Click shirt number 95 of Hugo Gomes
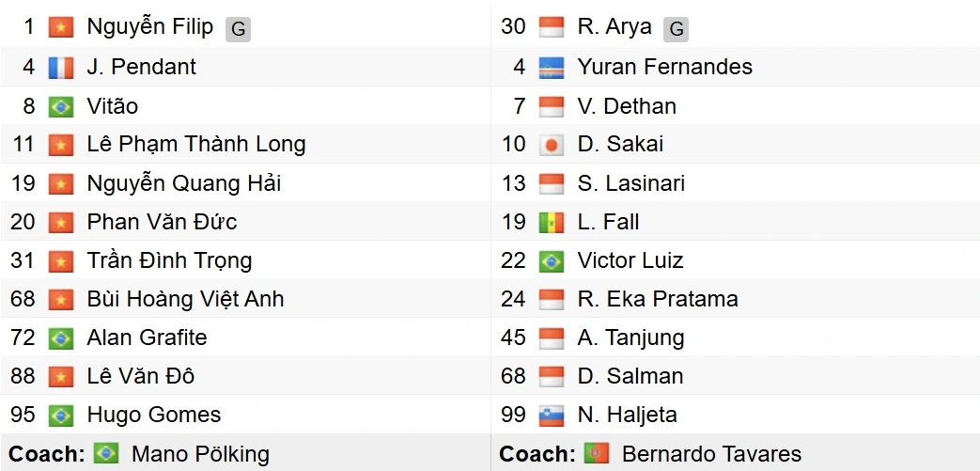 pos(23,415)
